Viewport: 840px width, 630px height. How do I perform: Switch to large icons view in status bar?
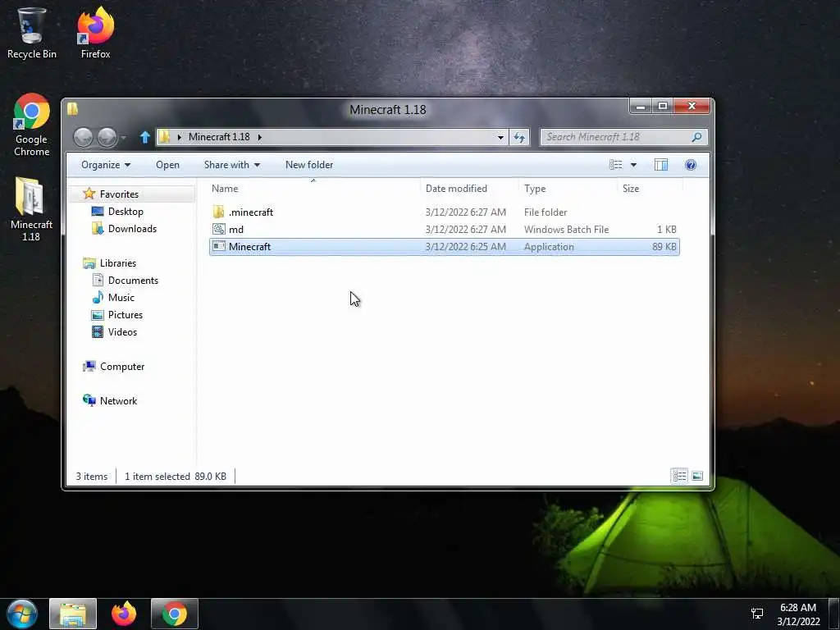(697, 476)
